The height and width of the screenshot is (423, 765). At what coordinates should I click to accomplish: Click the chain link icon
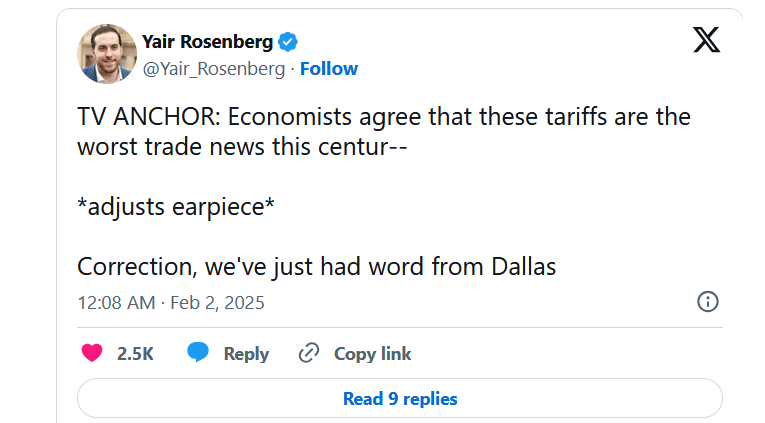tap(309, 353)
